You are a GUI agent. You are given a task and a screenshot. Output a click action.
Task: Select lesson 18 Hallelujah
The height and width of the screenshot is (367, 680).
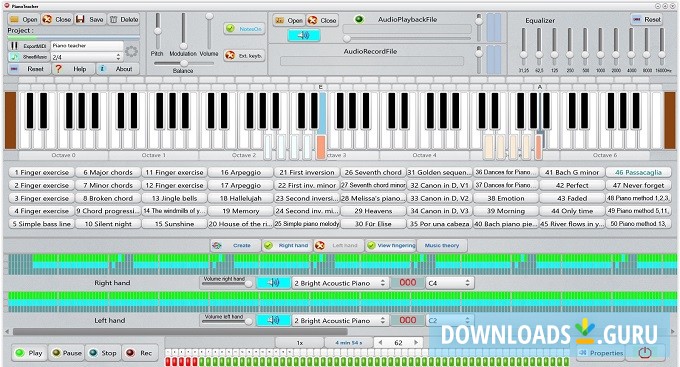[x=241, y=198]
